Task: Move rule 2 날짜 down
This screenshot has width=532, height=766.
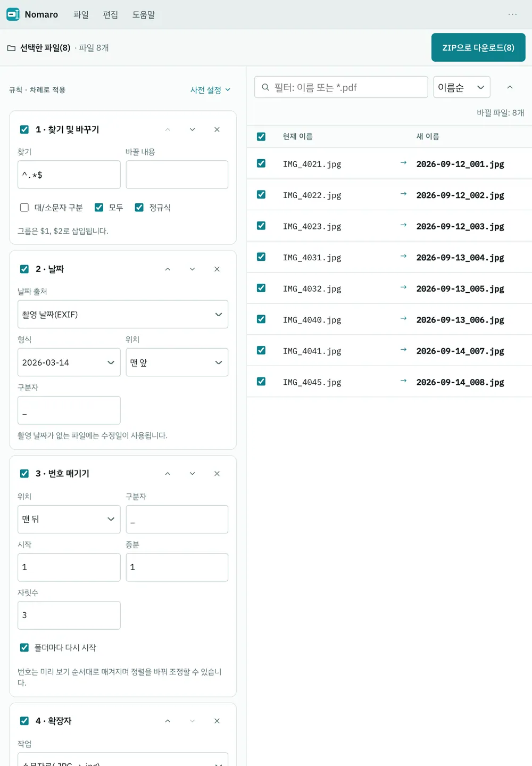Action: click(192, 269)
